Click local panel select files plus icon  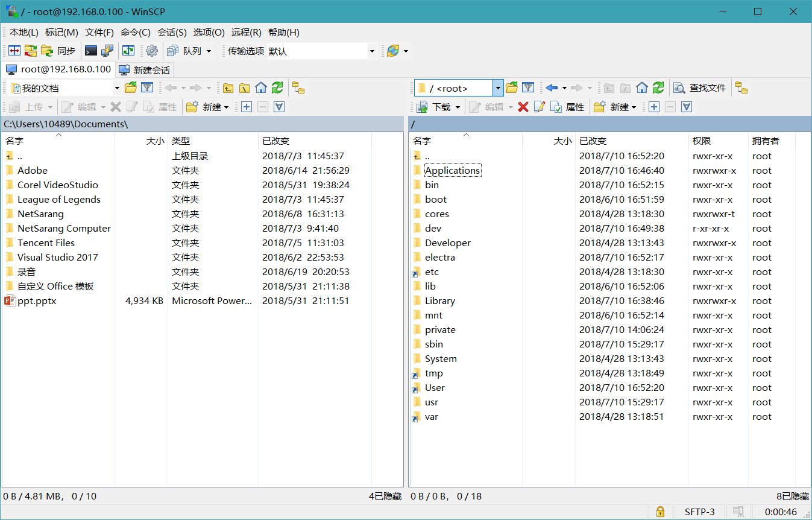point(246,107)
